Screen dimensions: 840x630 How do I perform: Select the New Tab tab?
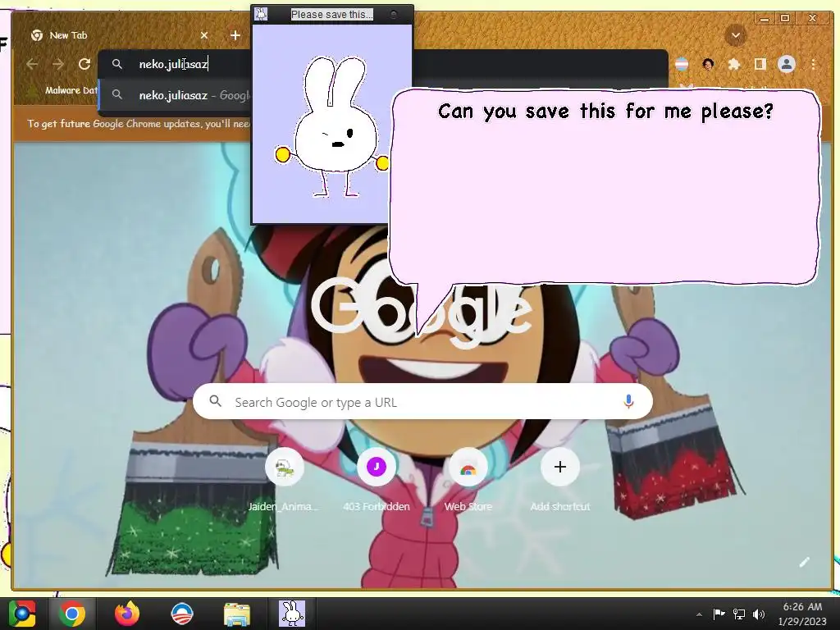[119, 35]
